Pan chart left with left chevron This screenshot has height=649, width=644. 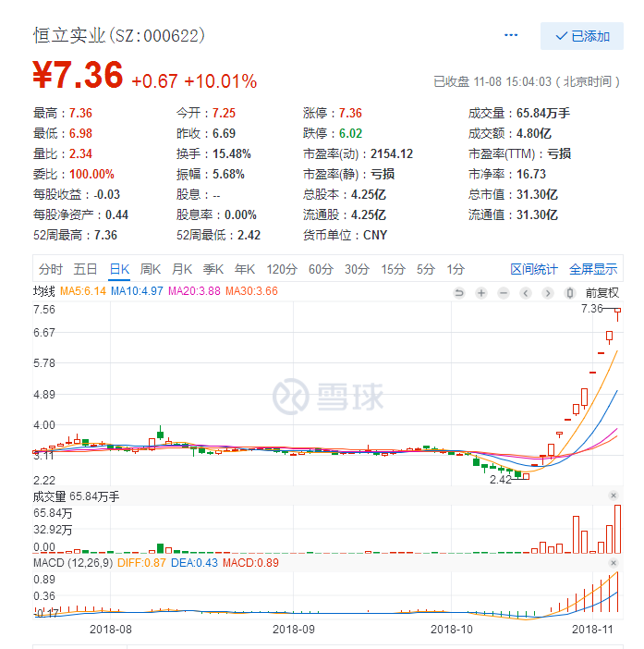point(526,293)
